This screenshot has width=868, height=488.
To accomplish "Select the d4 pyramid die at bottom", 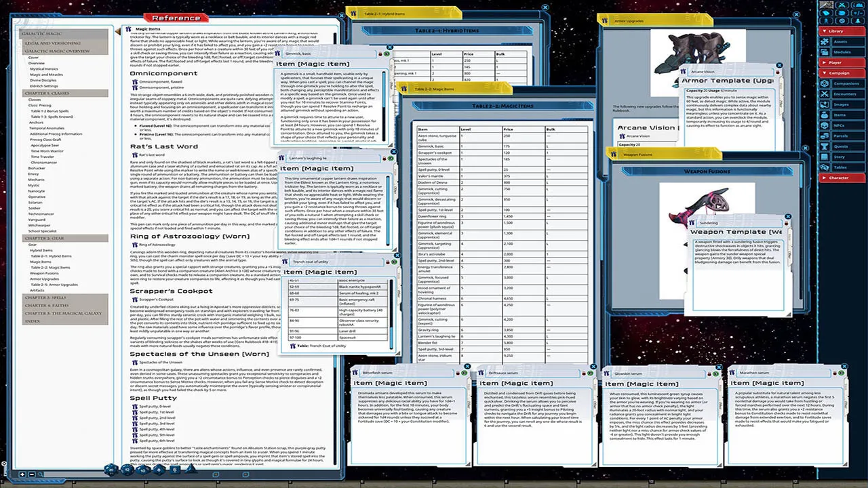I will [191, 469].
